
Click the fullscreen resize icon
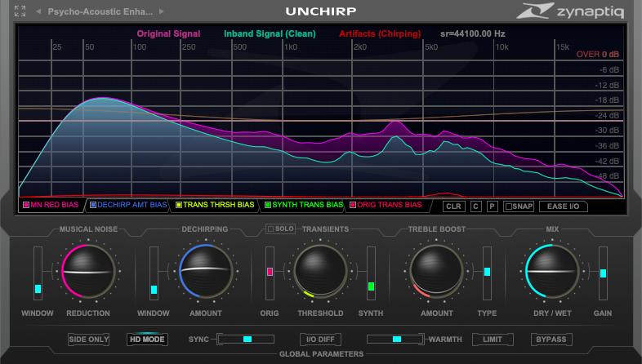click(x=20, y=11)
